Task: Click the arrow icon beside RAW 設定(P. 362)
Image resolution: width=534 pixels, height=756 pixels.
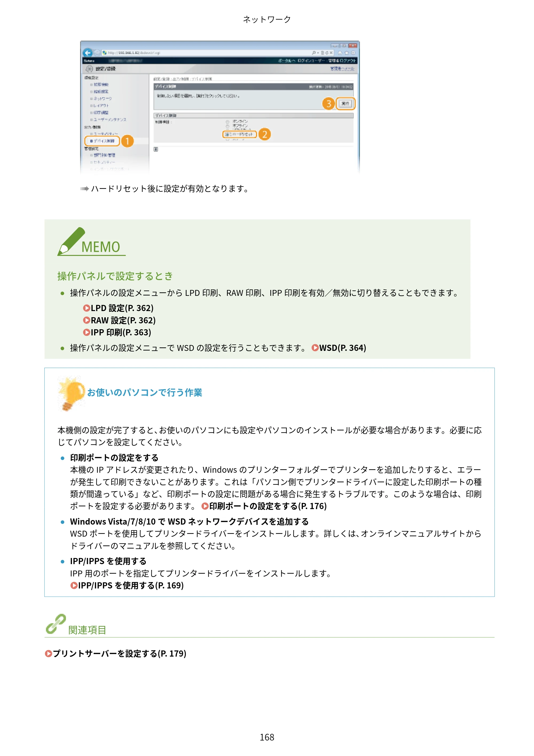Action: (87, 320)
